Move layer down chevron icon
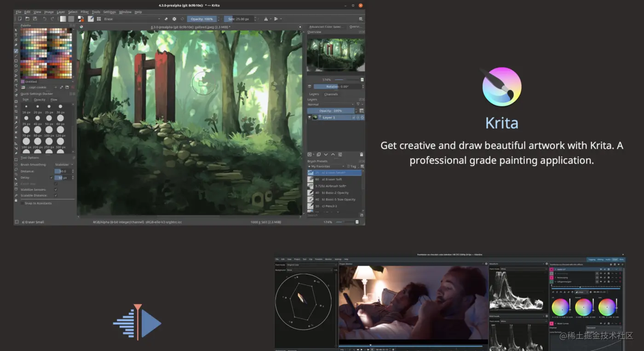The image size is (644, 351). pos(326,155)
